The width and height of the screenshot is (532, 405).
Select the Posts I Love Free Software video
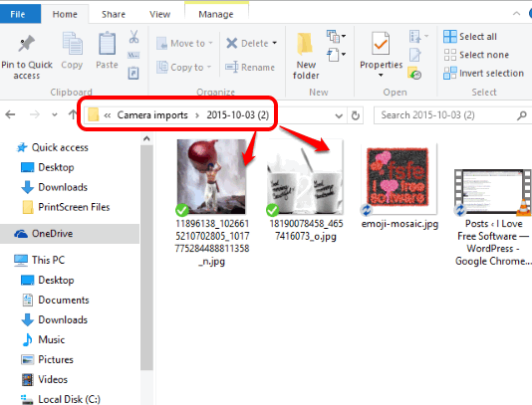coord(493,192)
